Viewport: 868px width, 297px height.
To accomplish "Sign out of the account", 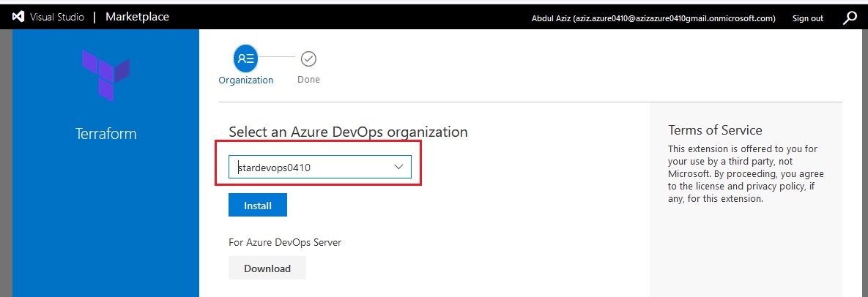I will click(x=808, y=18).
